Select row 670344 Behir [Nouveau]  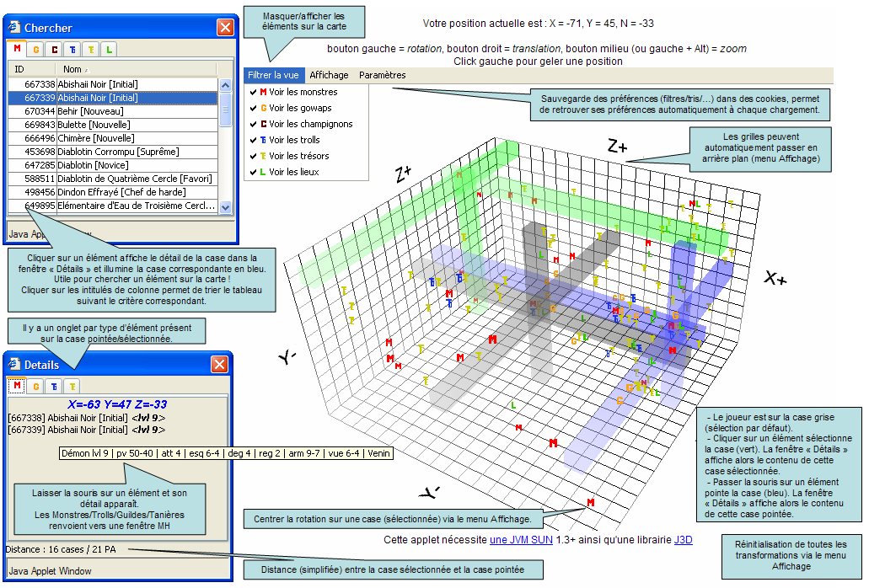(113, 111)
